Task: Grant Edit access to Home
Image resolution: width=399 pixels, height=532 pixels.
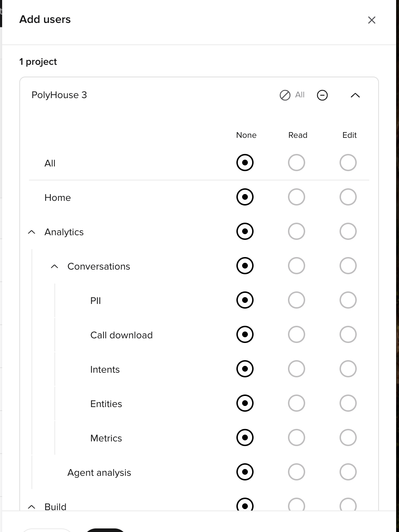Action: [x=348, y=197]
